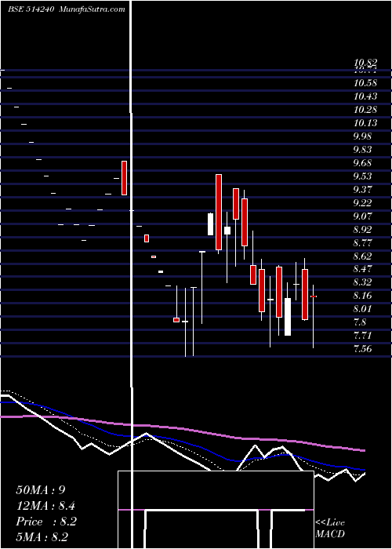This screenshot has height=549, width=392.
Task: Select the 10.43 price axis label
Action: pos(365,96)
